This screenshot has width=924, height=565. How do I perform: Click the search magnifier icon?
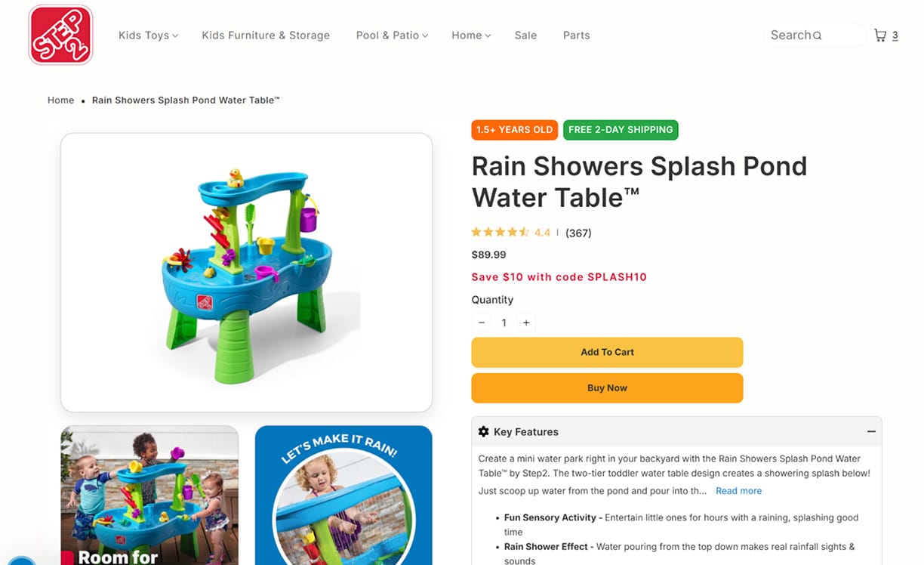pyautogui.click(x=817, y=36)
